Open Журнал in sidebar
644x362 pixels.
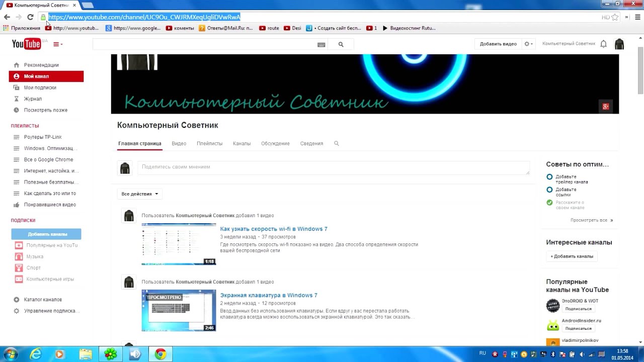click(33, 99)
